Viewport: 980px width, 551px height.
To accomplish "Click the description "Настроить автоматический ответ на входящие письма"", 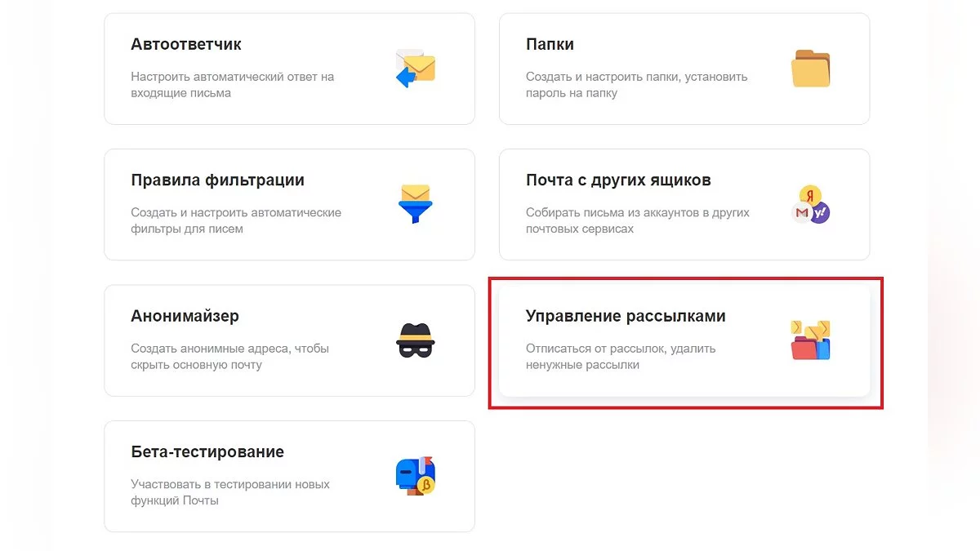I will tap(232, 85).
